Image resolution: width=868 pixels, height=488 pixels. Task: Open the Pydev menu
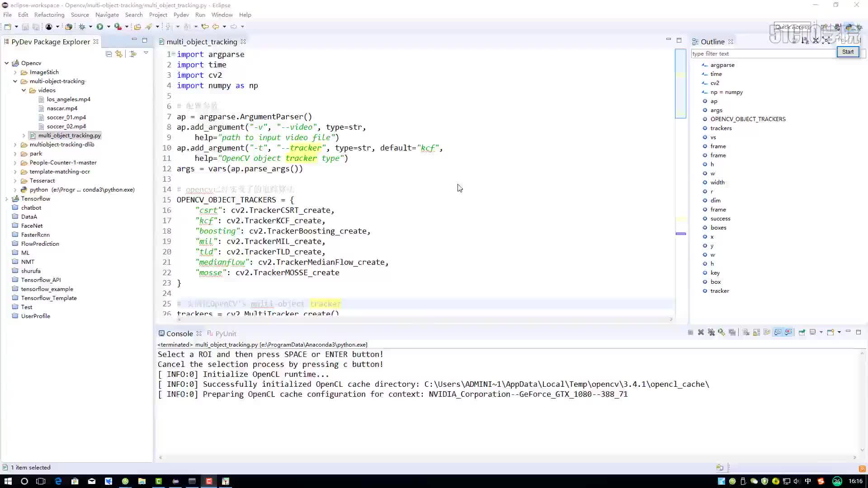tap(181, 14)
